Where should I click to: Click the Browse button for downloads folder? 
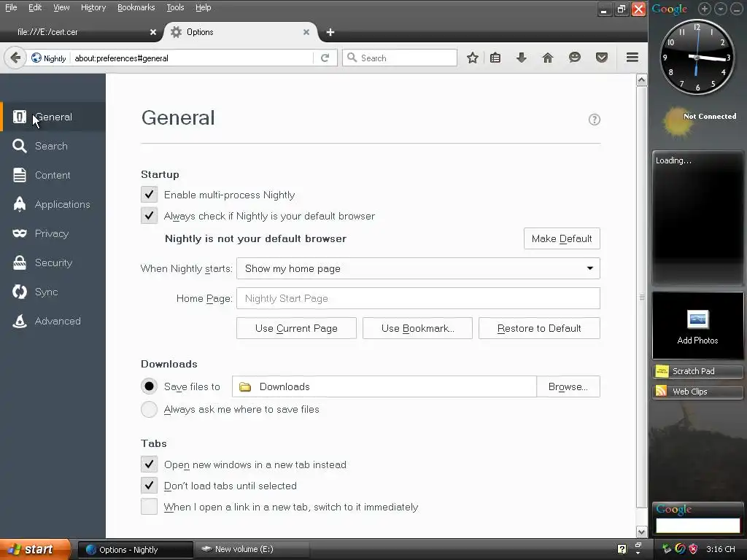click(x=568, y=386)
